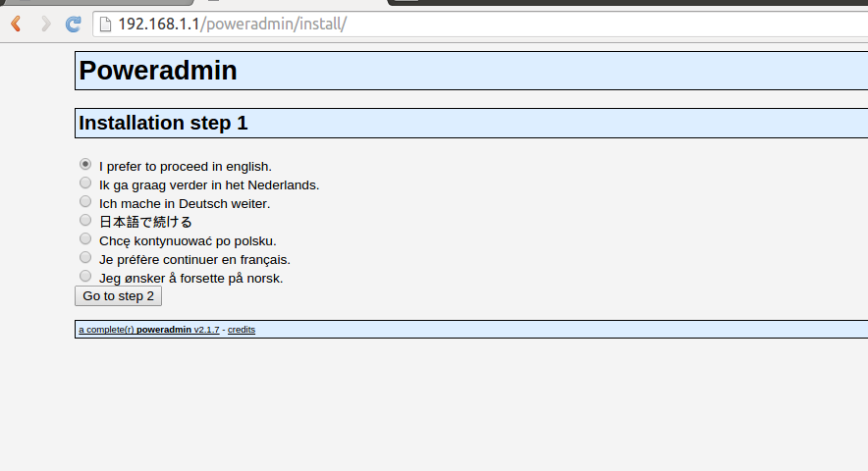Open the credits link in the footer
Viewport: 868px width, 471px height.
[242, 330]
